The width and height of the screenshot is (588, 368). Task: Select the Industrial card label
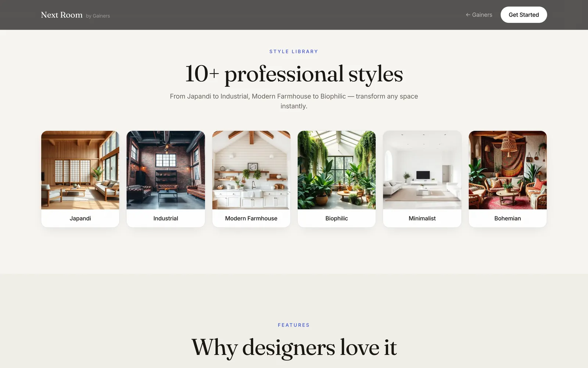[x=166, y=218]
